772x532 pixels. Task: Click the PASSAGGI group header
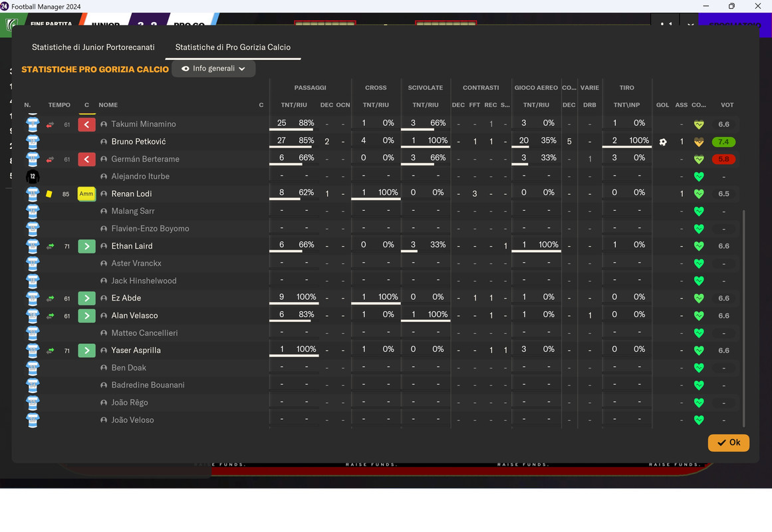tap(310, 88)
